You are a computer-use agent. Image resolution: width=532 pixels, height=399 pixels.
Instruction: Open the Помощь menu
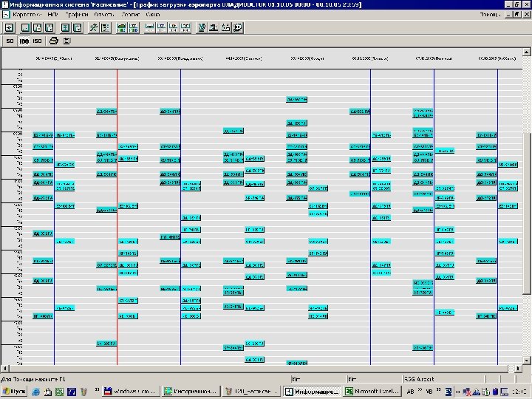coord(491,15)
